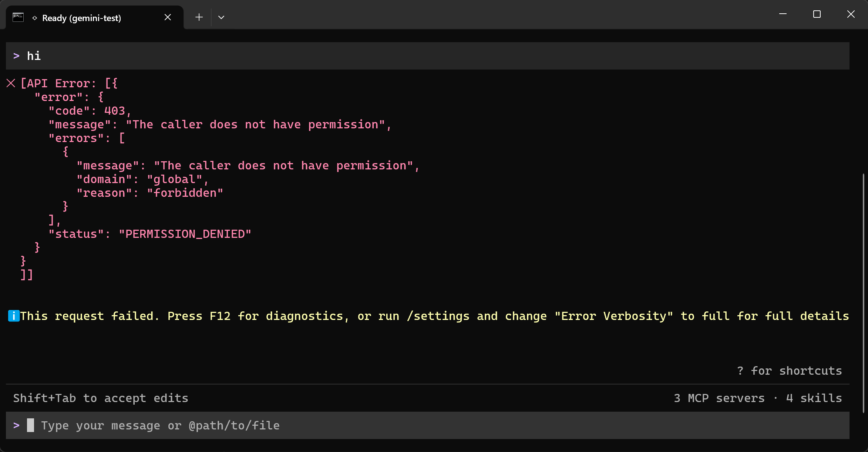Click the red X API Error icon
The width and height of the screenshot is (868, 452).
tap(11, 83)
